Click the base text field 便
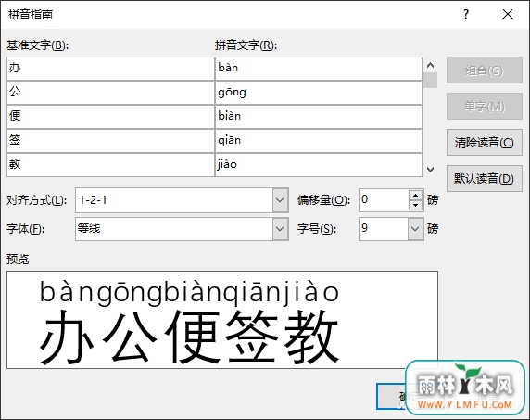The width and height of the screenshot is (530, 420). pos(110,117)
